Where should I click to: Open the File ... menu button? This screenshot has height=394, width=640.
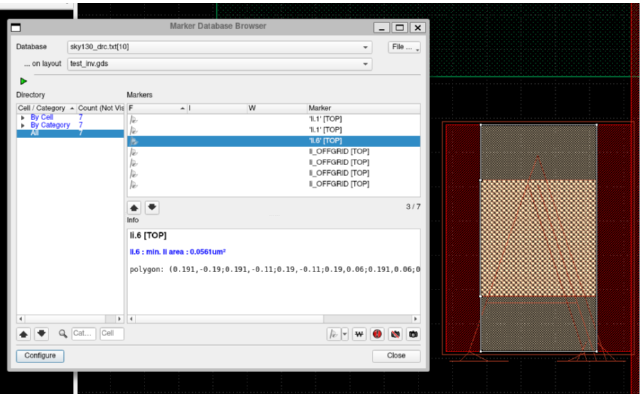[404, 47]
